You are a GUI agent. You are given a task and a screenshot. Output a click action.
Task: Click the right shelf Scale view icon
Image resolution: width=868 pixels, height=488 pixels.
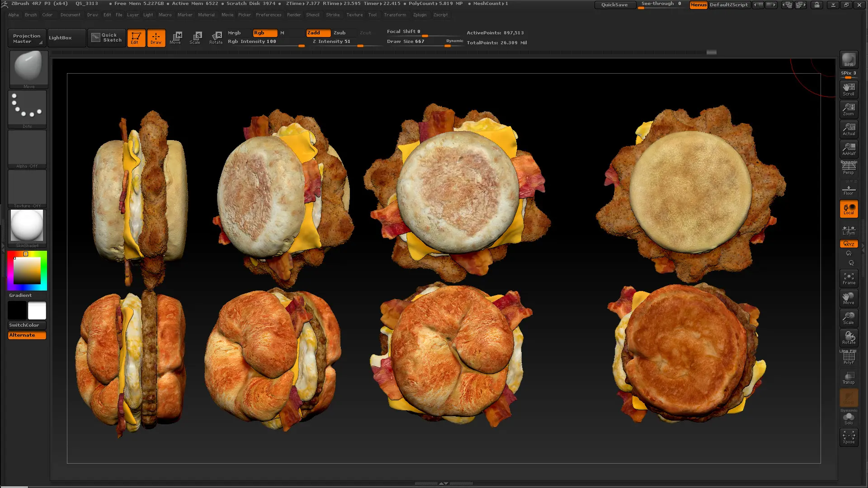pyautogui.click(x=849, y=318)
